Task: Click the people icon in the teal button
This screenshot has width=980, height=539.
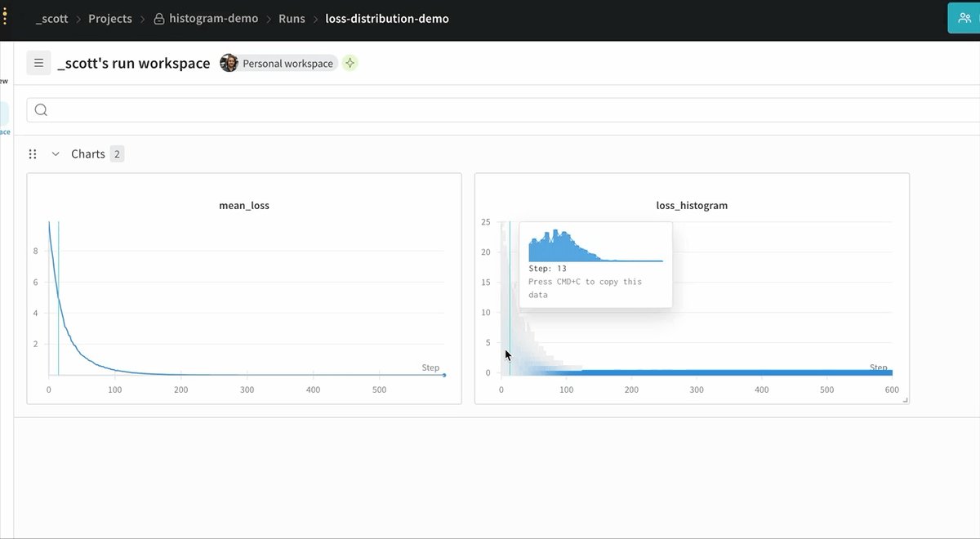Action: point(964,18)
